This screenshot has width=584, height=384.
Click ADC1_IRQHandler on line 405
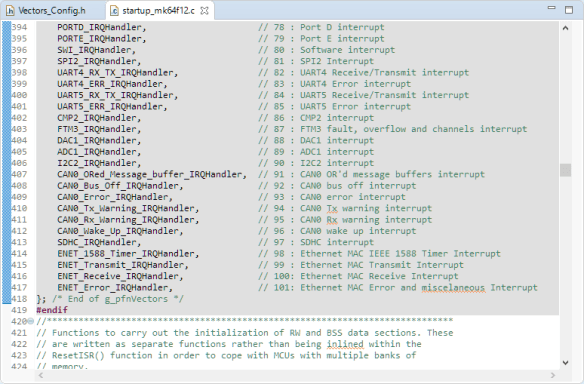(x=96, y=152)
